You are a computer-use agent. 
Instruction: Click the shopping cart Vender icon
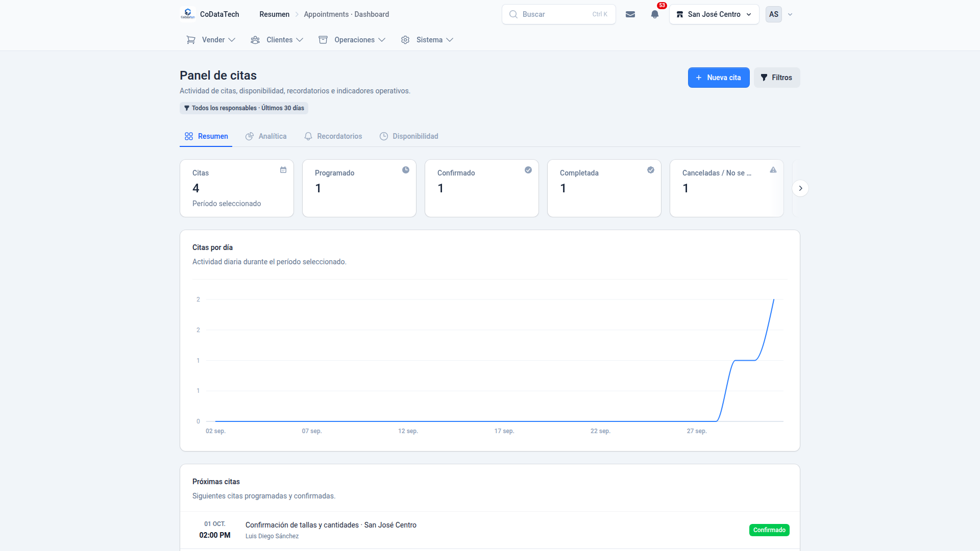(x=191, y=40)
